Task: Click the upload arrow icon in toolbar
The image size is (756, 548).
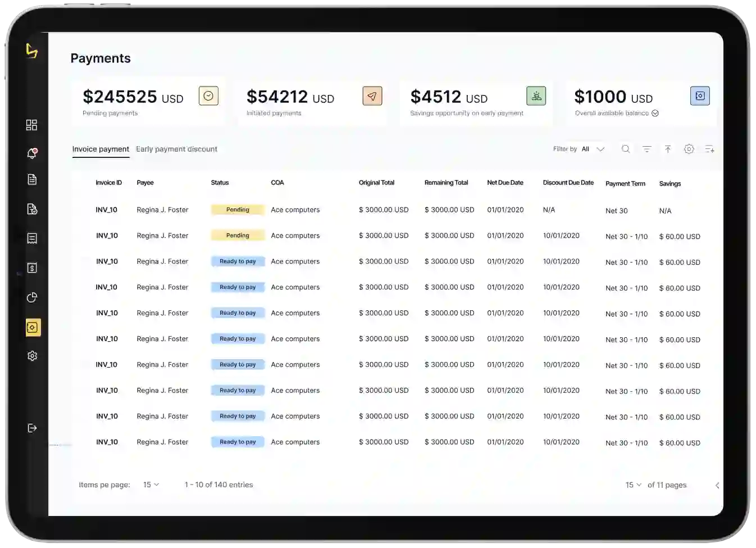Action: 668,149
